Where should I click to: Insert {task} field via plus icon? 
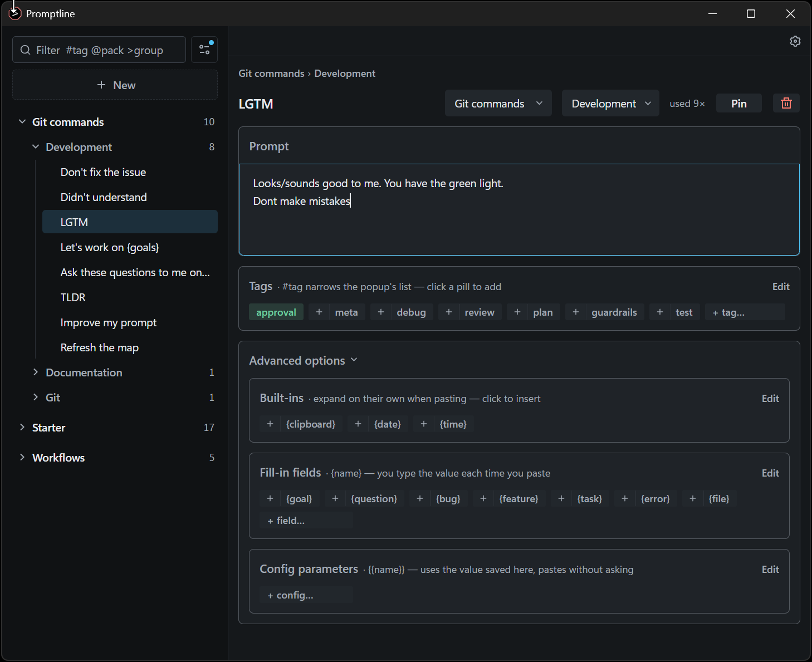561,499
